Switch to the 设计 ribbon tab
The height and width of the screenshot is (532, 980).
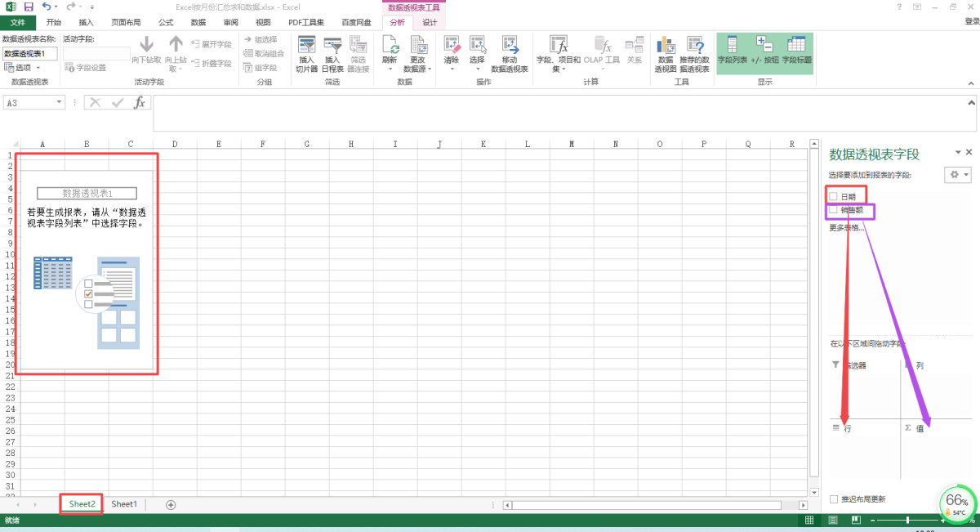click(x=430, y=23)
